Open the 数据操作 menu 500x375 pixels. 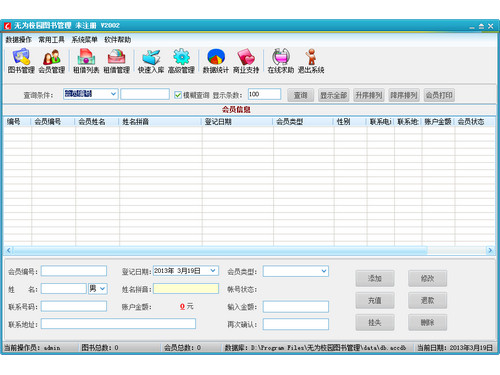pyautogui.click(x=18, y=40)
